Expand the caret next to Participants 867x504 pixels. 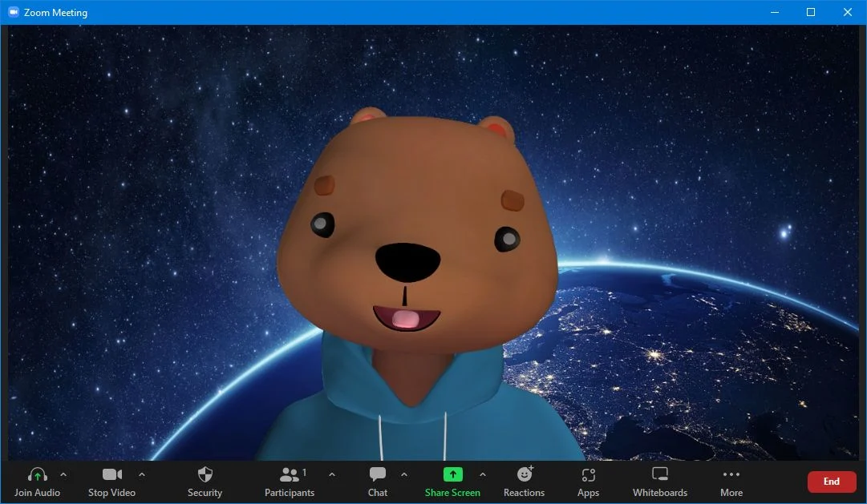coord(332,474)
